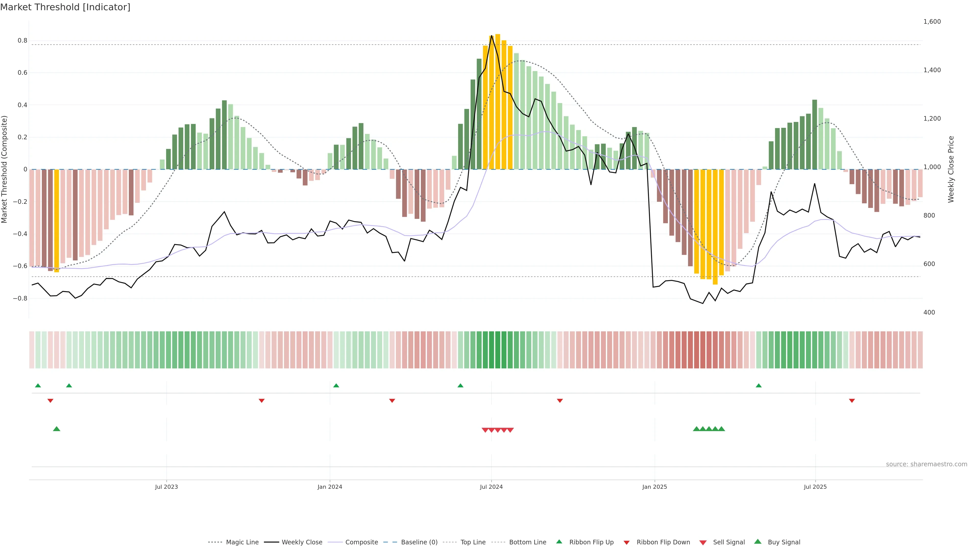This screenshot has width=980, height=551.
Task: Click the Jul 2024 x-axis label
Action: tap(491, 487)
